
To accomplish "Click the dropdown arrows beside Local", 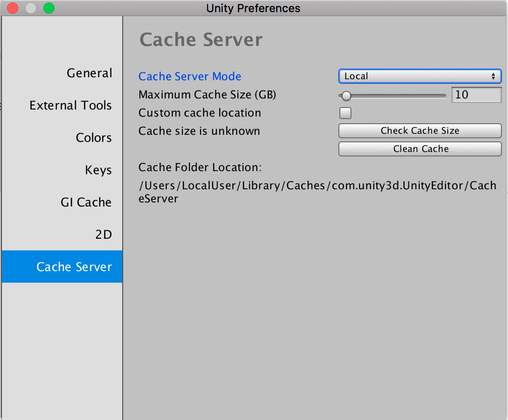I will (x=493, y=76).
